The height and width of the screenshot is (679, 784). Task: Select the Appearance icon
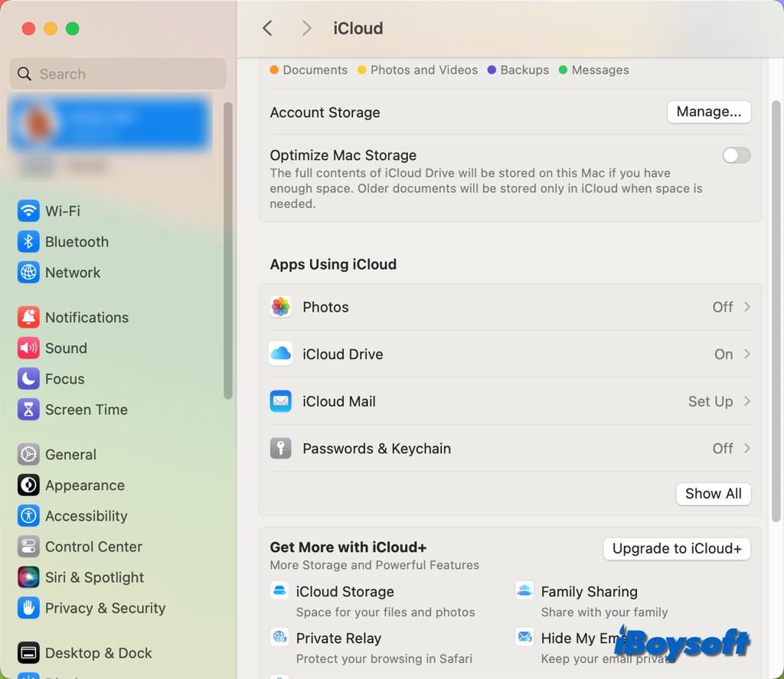click(x=28, y=485)
